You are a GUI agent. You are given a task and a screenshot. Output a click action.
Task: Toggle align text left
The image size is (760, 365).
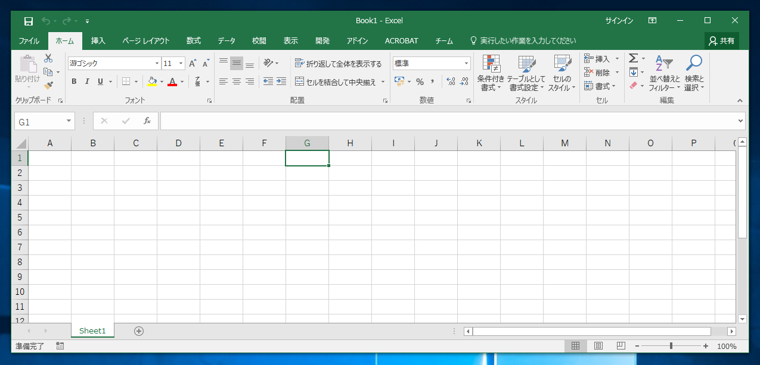click(223, 81)
